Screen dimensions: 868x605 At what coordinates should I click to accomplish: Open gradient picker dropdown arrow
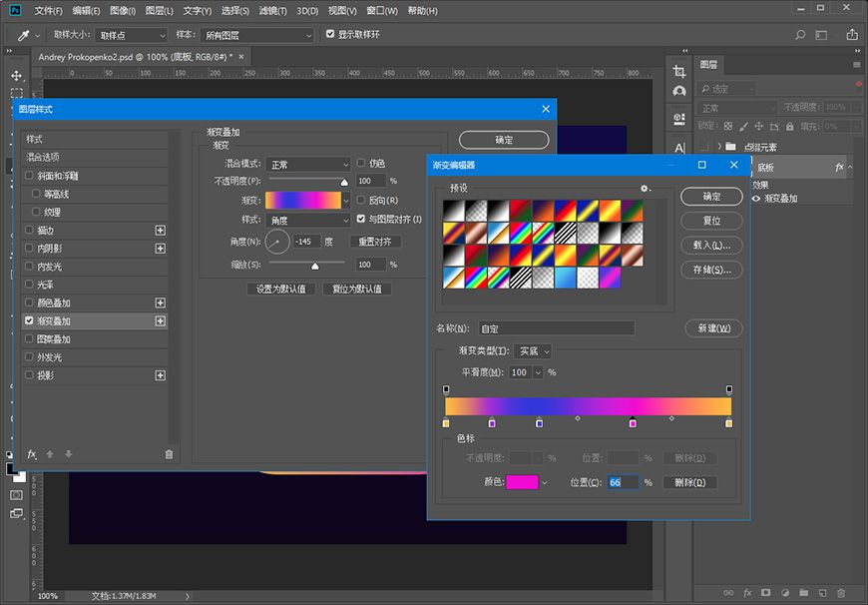346,200
